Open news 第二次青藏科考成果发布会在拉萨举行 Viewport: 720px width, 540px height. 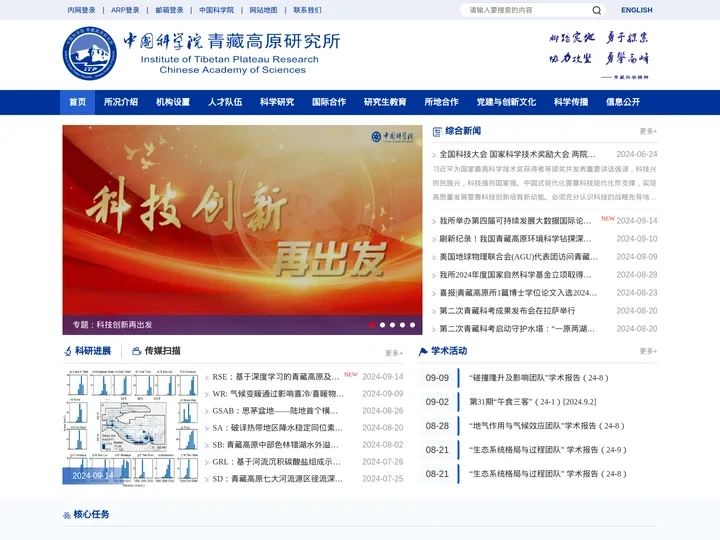point(507,311)
